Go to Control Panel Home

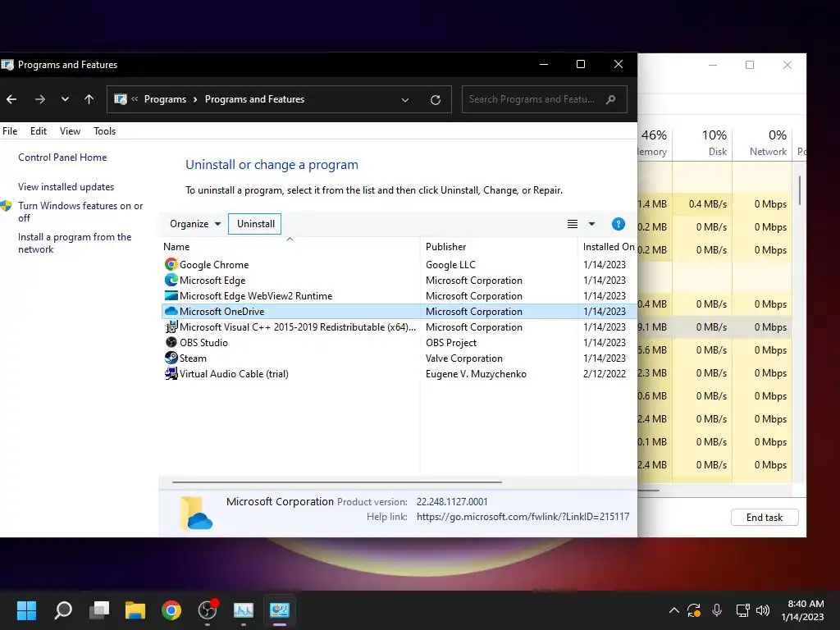[62, 157]
